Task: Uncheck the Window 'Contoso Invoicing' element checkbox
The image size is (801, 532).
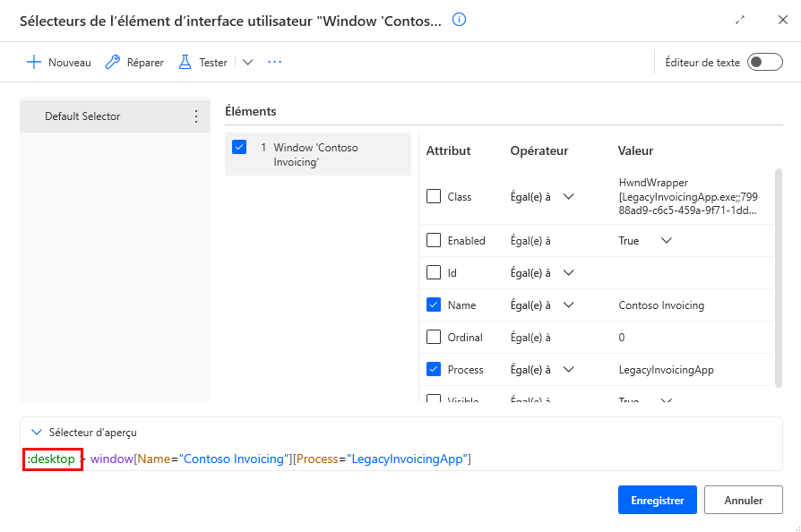Action: pyautogui.click(x=239, y=147)
